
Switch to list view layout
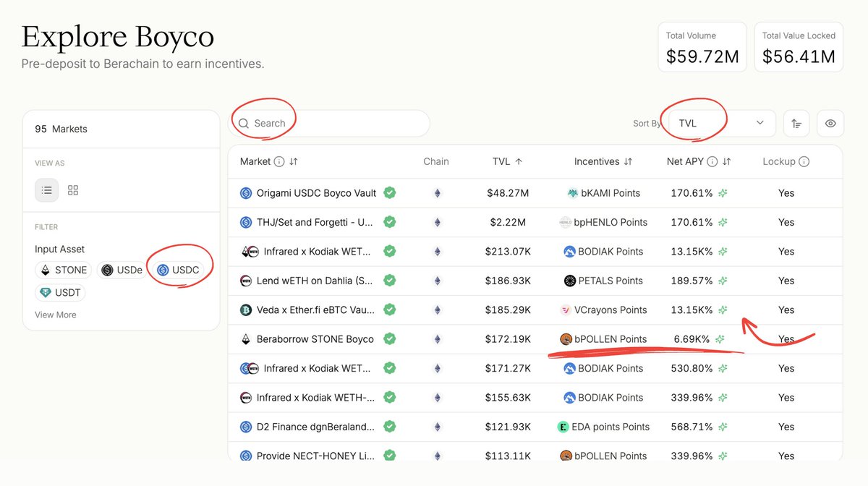[47, 190]
